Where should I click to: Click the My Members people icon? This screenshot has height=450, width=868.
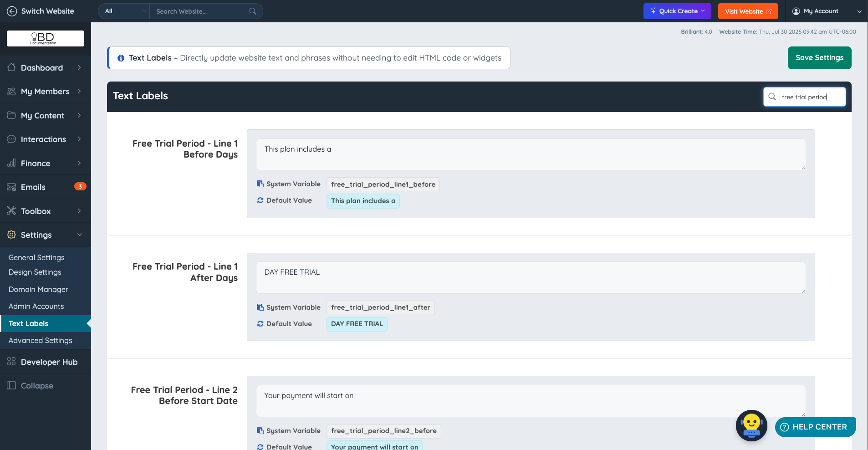tap(11, 91)
